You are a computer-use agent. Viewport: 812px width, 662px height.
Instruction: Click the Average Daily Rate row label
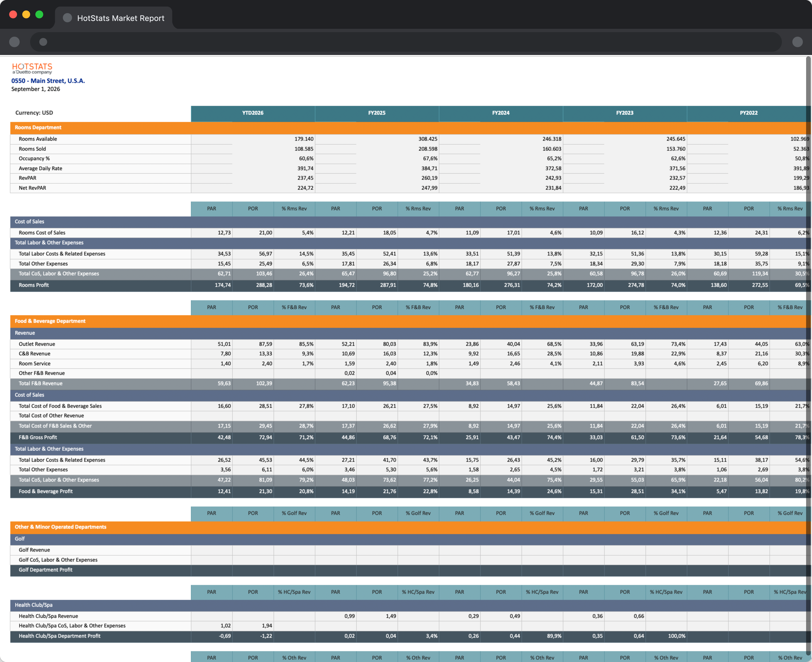(x=40, y=169)
